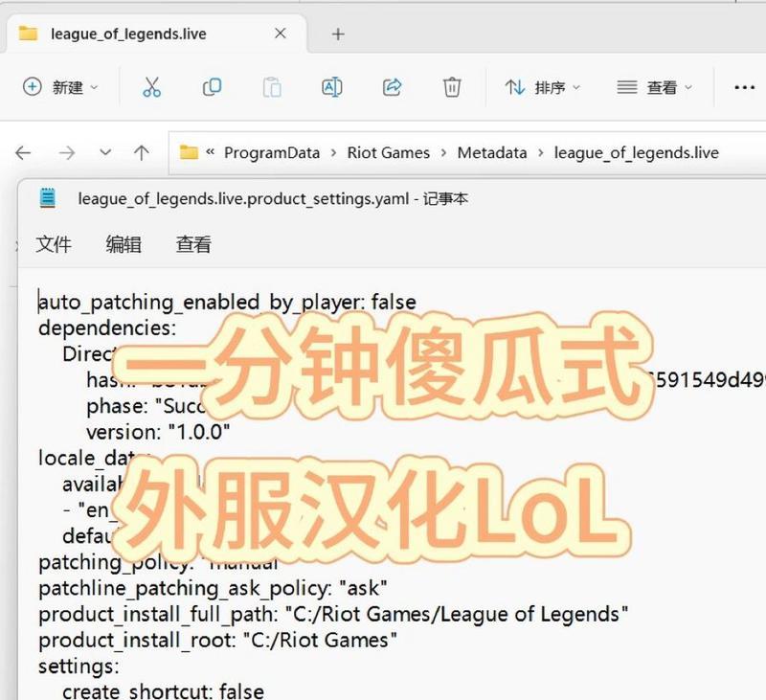The height and width of the screenshot is (700, 766).
Task: Click league_of_legends.live breadcrumb segment
Action: click(637, 153)
